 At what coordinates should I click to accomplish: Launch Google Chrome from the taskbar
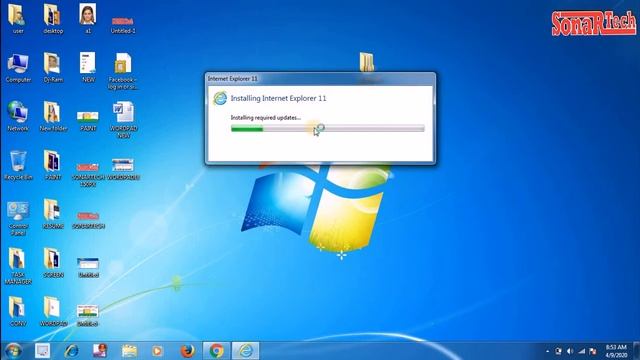[x=216, y=351]
